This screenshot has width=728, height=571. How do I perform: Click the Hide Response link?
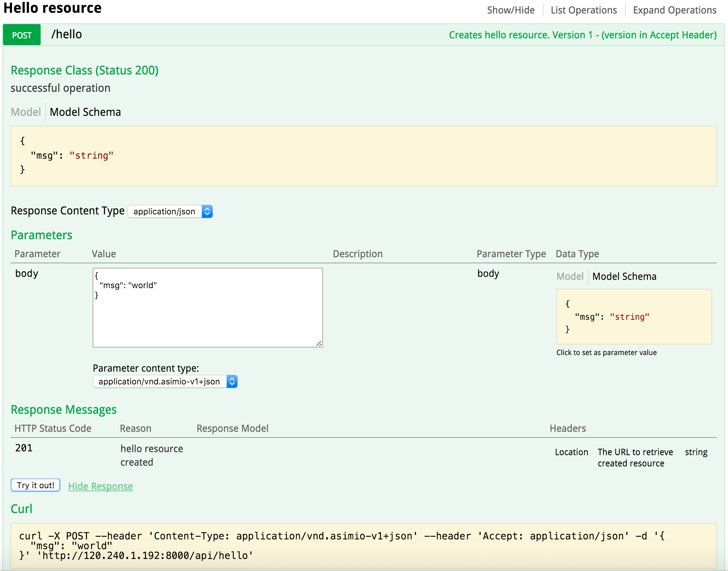(x=100, y=486)
